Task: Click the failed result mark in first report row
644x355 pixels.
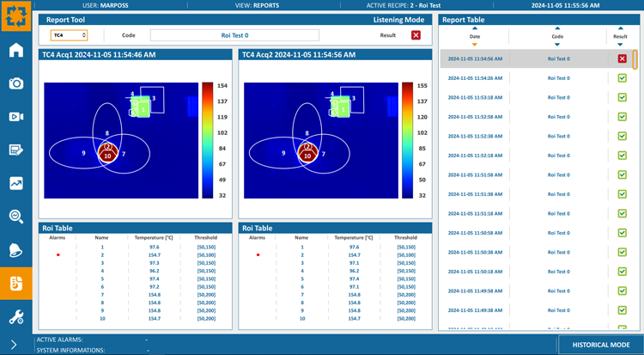Action: (x=622, y=58)
